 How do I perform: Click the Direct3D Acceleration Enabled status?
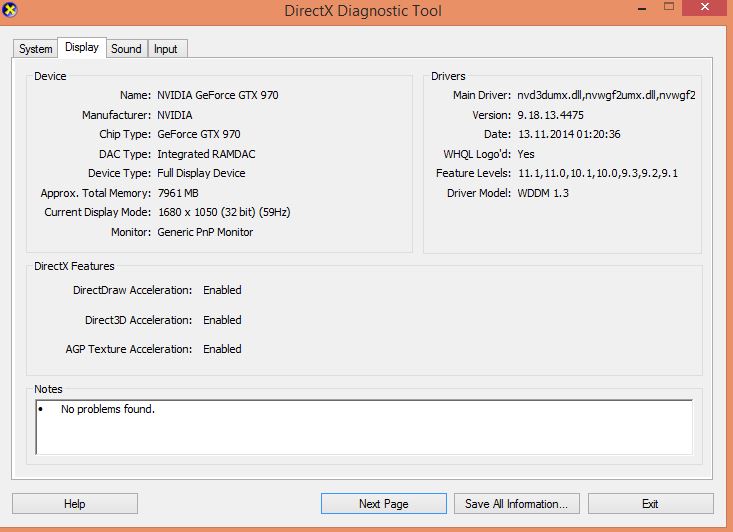[222, 321]
